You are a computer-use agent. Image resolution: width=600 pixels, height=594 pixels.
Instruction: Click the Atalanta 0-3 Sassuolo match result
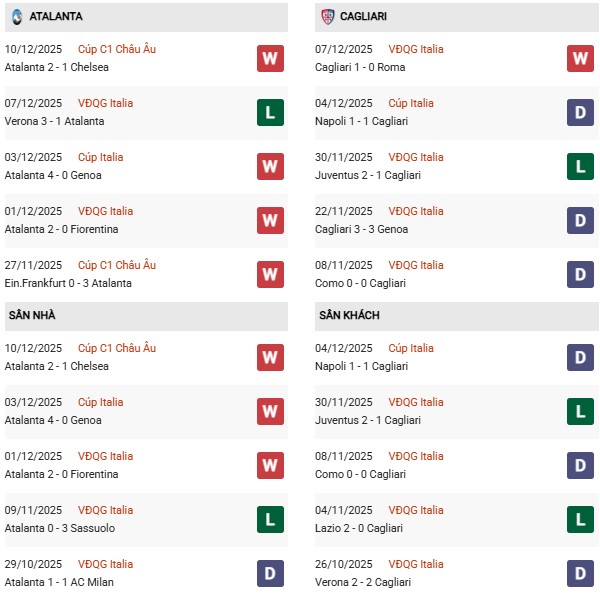pos(55,528)
